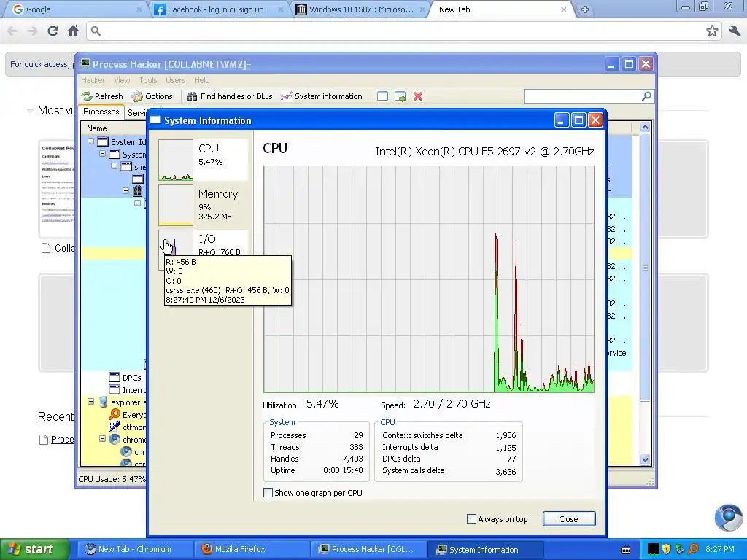
Task: Collapse the Most visited section arrow
Action: pyautogui.click(x=30, y=111)
